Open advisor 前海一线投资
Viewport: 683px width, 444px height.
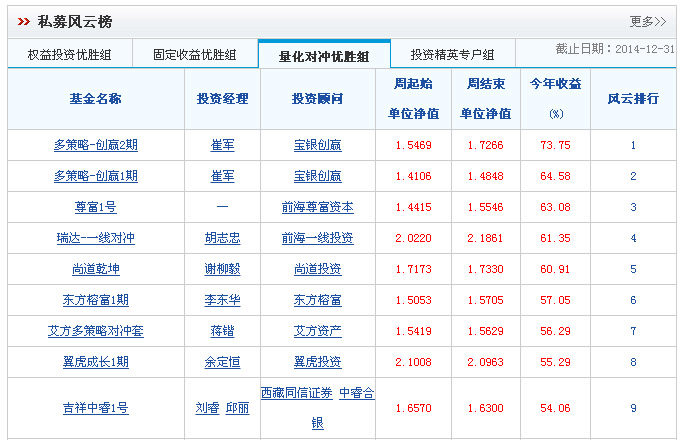(318, 238)
